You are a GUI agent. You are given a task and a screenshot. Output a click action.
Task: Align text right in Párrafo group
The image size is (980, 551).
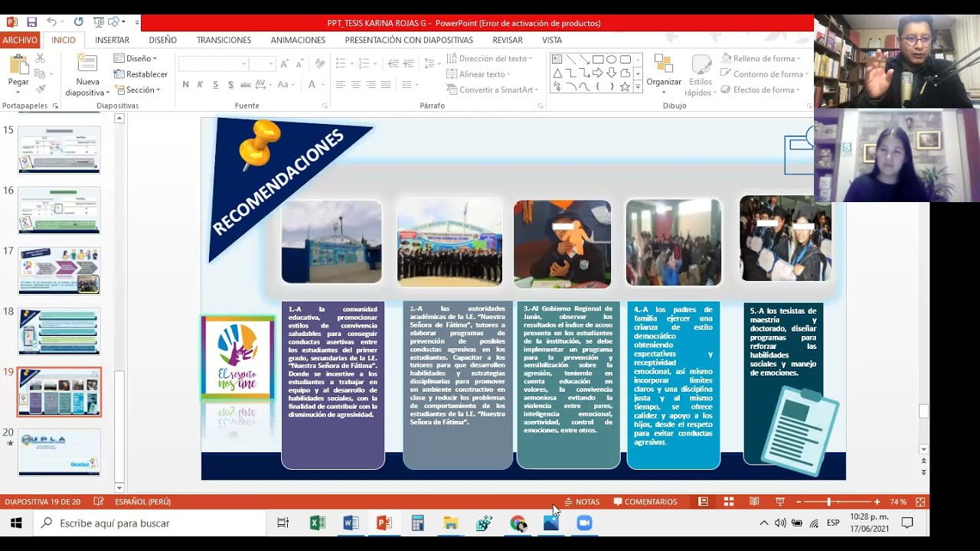pos(371,84)
